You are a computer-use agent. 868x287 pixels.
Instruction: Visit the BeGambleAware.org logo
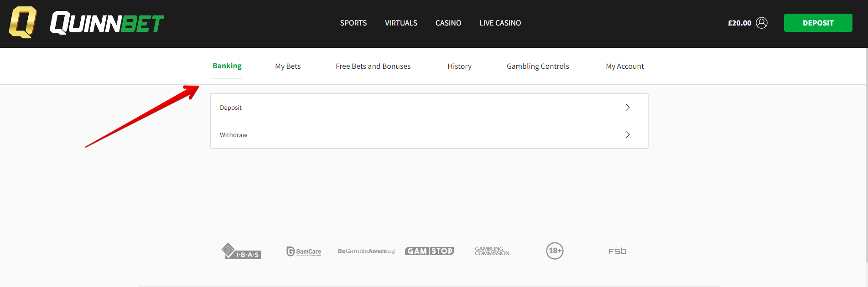pos(366,251)
